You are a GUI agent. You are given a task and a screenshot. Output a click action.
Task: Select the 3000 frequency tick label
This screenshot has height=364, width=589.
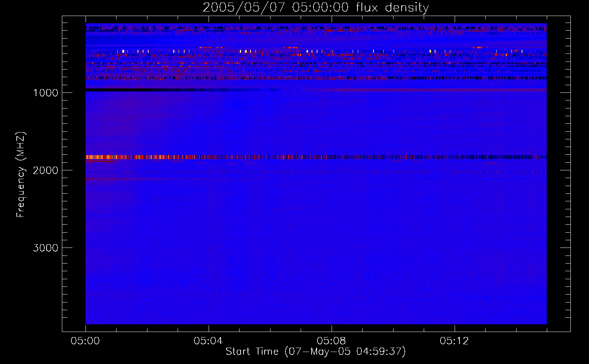[x=46, y=248]
